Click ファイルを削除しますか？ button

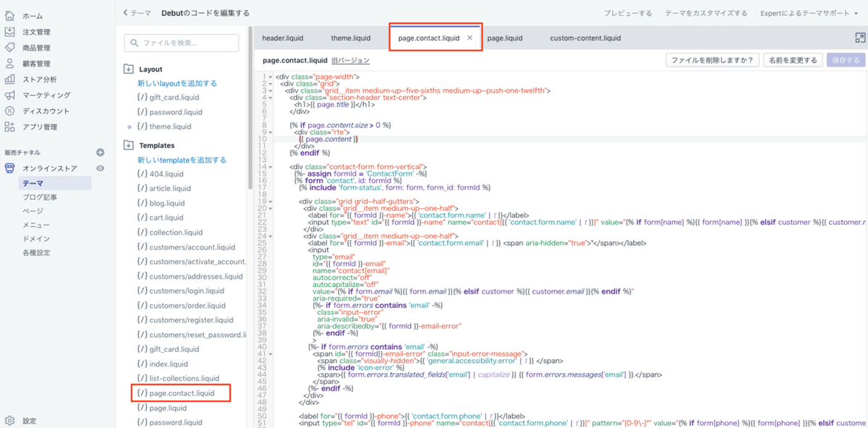[712, 60]
